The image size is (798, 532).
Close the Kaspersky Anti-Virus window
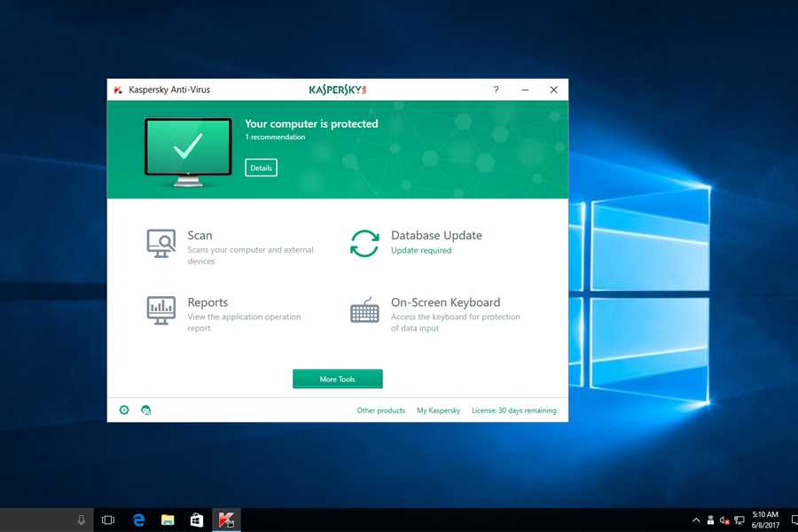553,90
